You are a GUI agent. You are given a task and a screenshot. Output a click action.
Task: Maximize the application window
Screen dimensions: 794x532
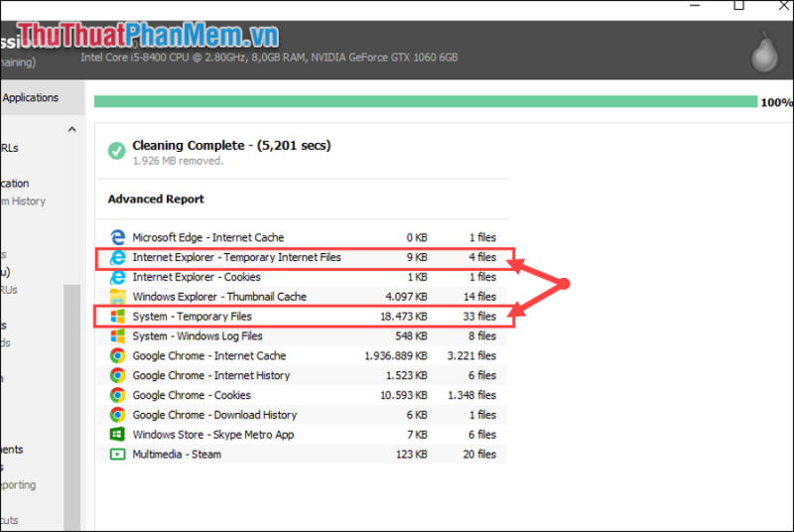point(738,6)
